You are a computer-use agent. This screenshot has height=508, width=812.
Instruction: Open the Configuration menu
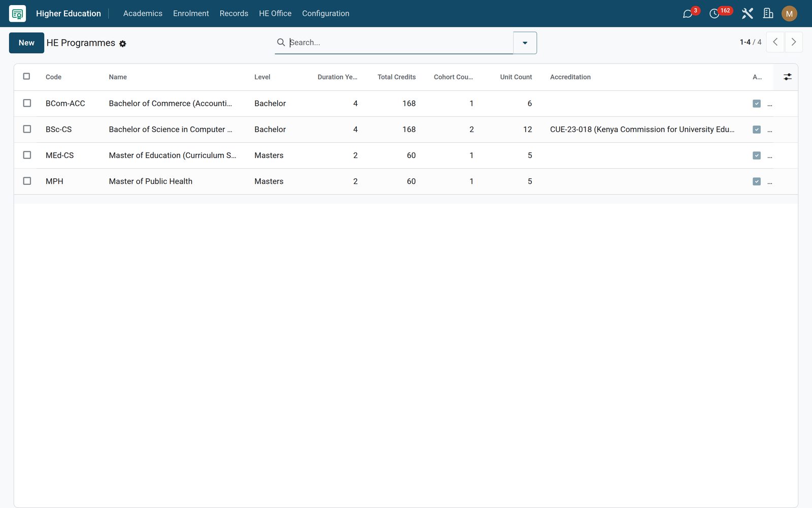[326, 14]
